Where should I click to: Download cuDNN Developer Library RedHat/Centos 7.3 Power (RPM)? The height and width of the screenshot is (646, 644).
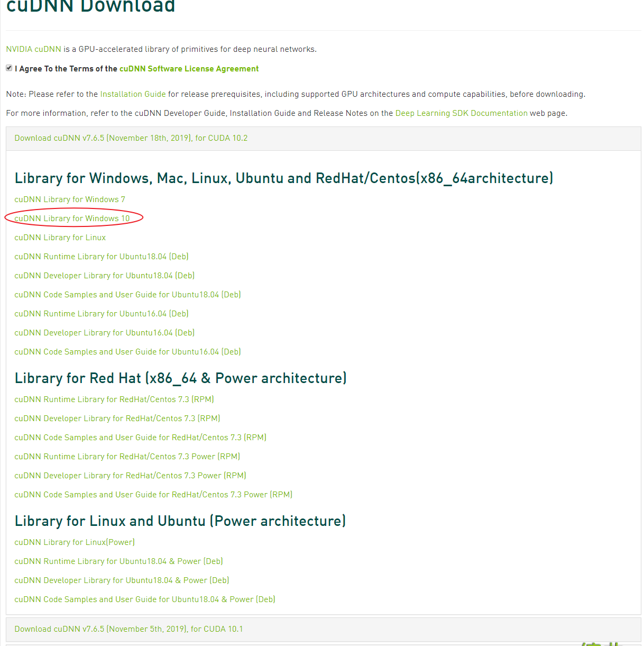[x=130, y=476]
